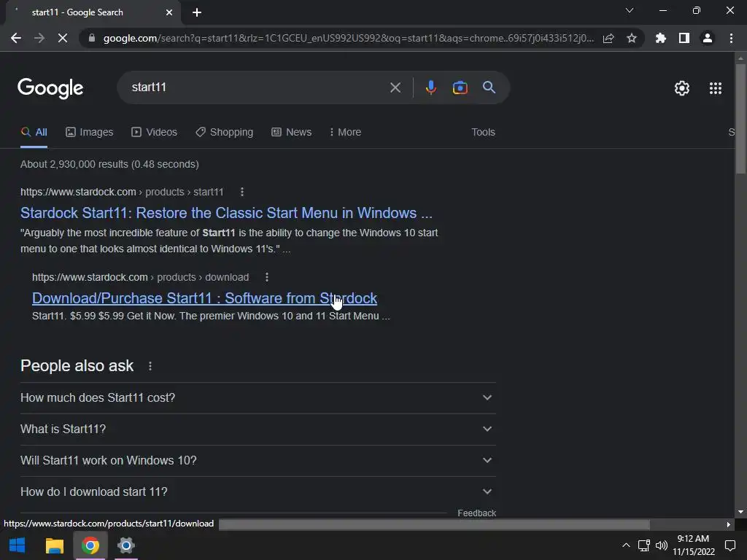Start search by voice microphone

[x=430, y=87]
